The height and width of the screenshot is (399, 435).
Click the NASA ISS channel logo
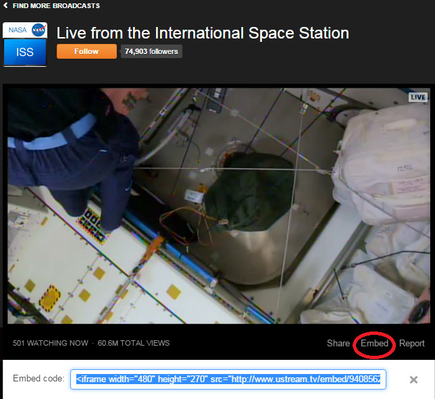(25, 45)
